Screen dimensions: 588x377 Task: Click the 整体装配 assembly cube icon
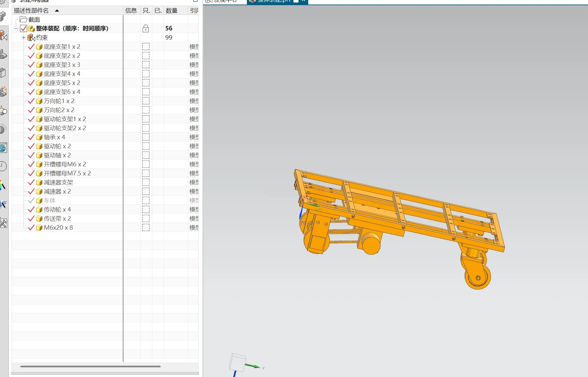click(31, 28)
